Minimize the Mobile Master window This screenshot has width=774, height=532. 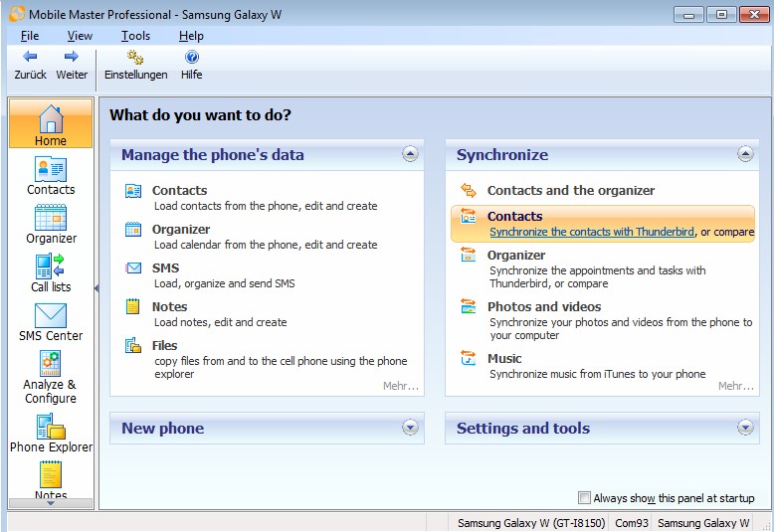[x=688, y=15]
